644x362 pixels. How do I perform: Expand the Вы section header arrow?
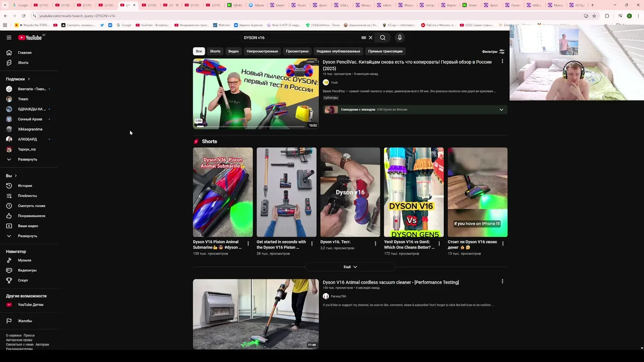16,176
